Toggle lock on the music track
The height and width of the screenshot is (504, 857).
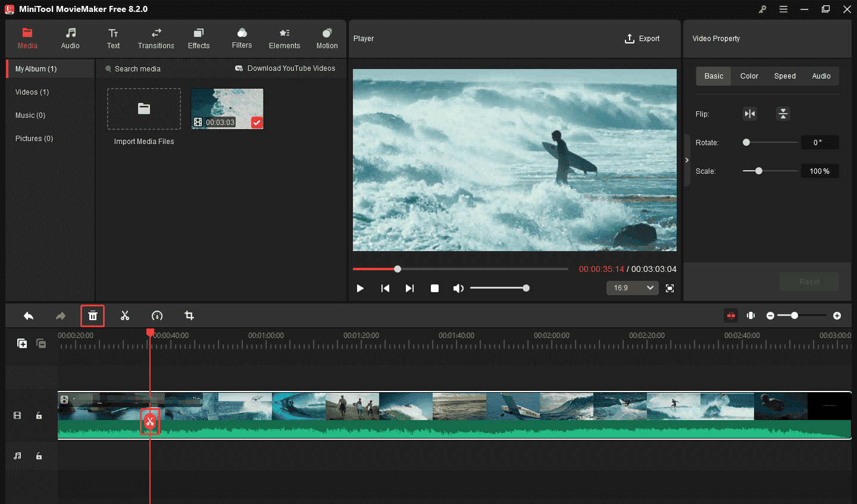click(x=39, y=456)
